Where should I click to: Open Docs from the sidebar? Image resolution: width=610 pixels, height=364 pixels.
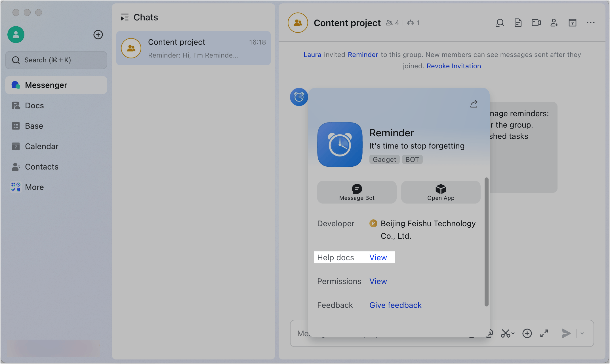pos(34,105)
